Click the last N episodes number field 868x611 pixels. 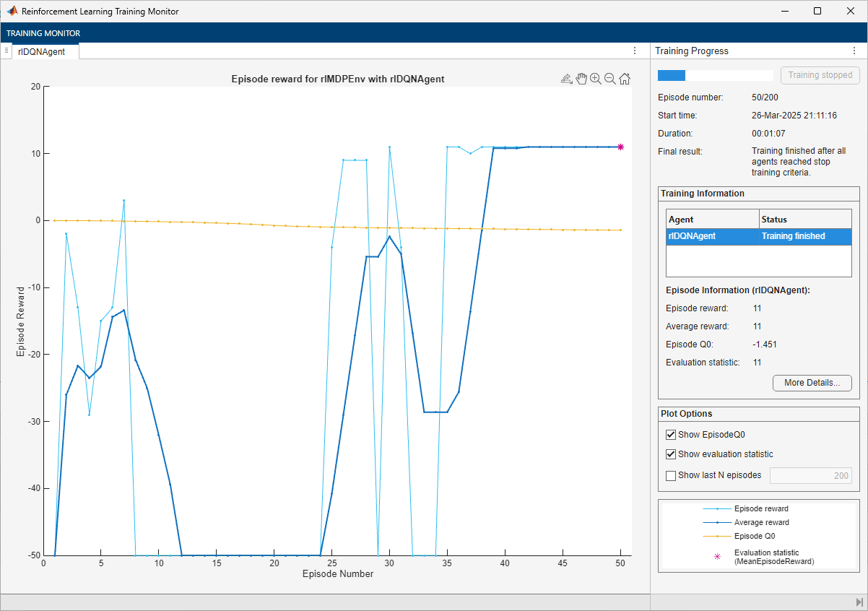[x=810, y=475]
